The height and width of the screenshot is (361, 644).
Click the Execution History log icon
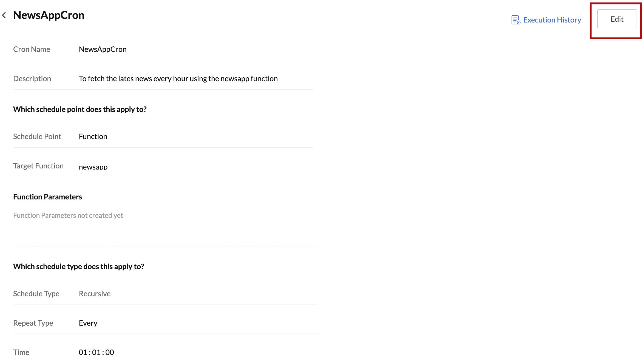[x=515, y=20]
